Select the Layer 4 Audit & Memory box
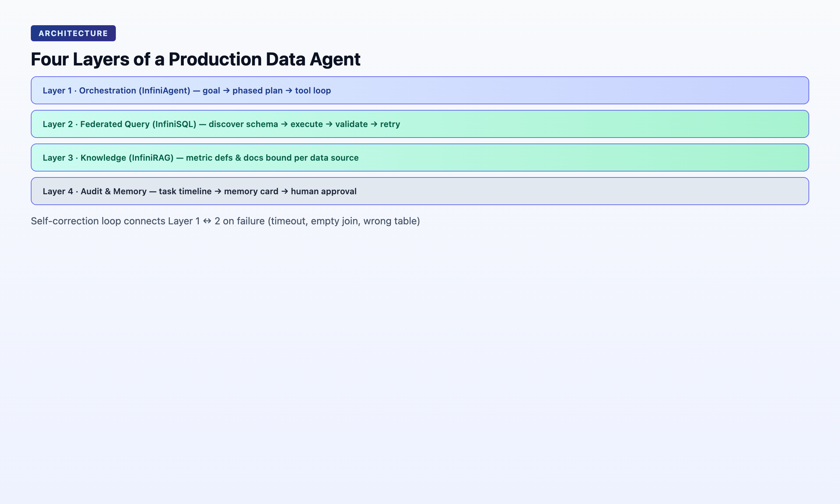This screenshot has height=504, width=840. coord(420,191)
